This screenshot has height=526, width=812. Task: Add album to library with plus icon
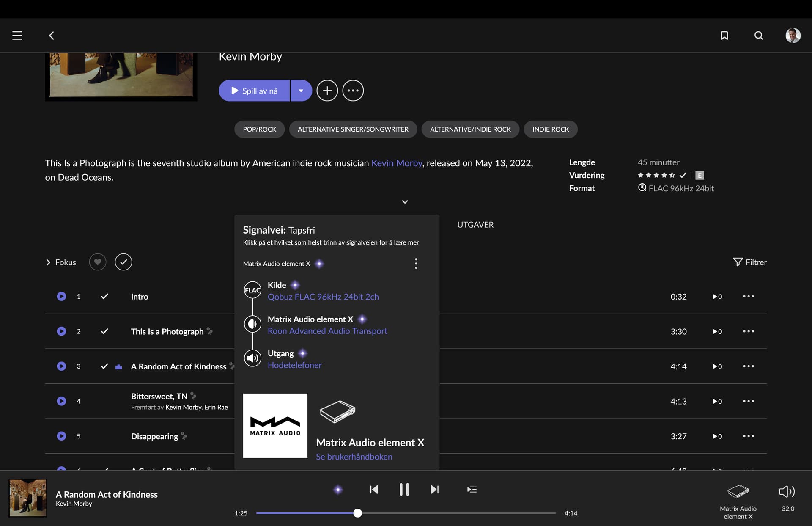coord(327,91)
